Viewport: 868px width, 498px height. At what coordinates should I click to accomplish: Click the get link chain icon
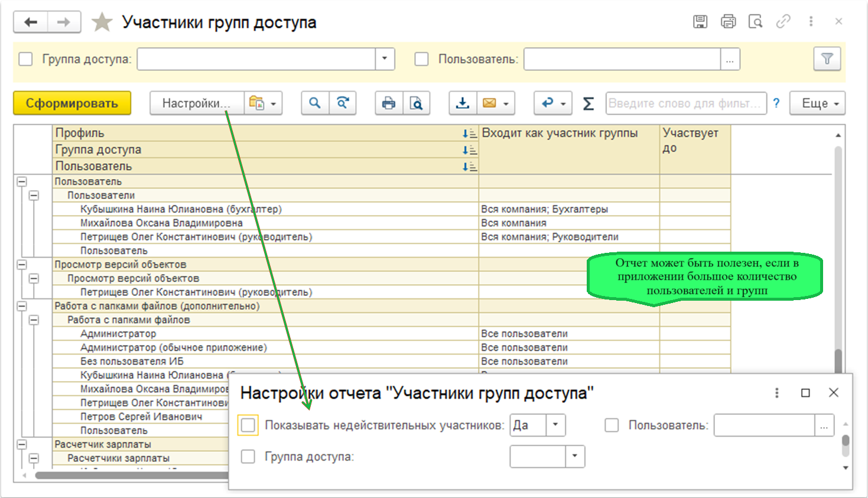pos(783,22)
